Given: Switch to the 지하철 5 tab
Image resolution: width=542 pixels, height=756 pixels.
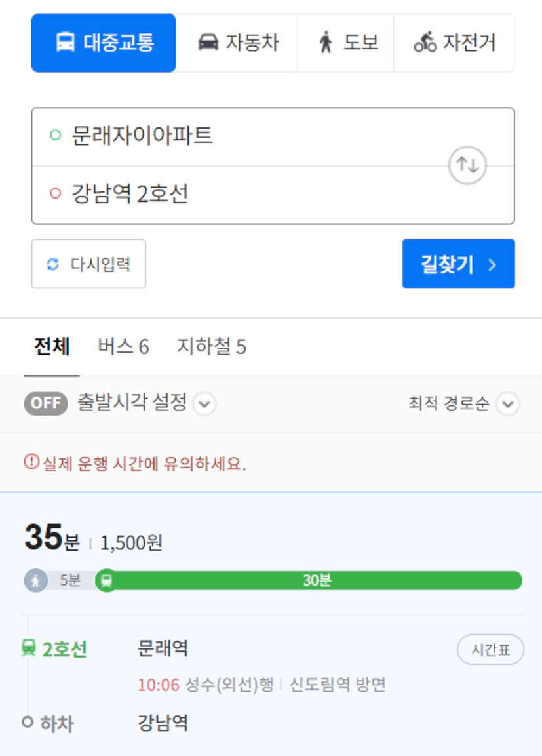Looking at the screenshot, I should point(212,346).
